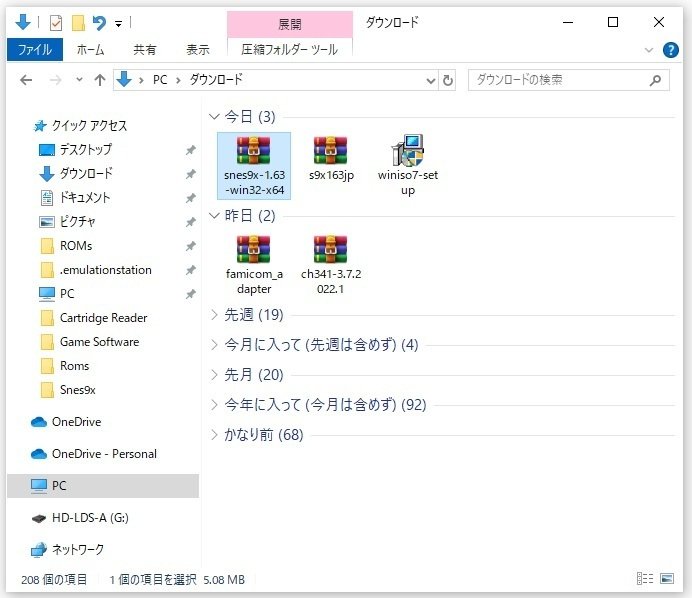The height and width of the screenshot is (598, 692).
Task: Select the s9x163jp archive file
Action: click(331, 159)
